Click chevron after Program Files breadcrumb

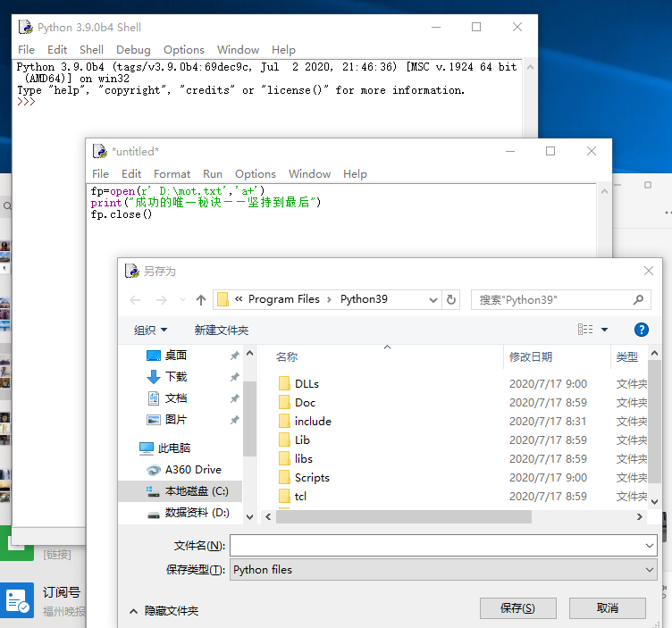[329, 299]
